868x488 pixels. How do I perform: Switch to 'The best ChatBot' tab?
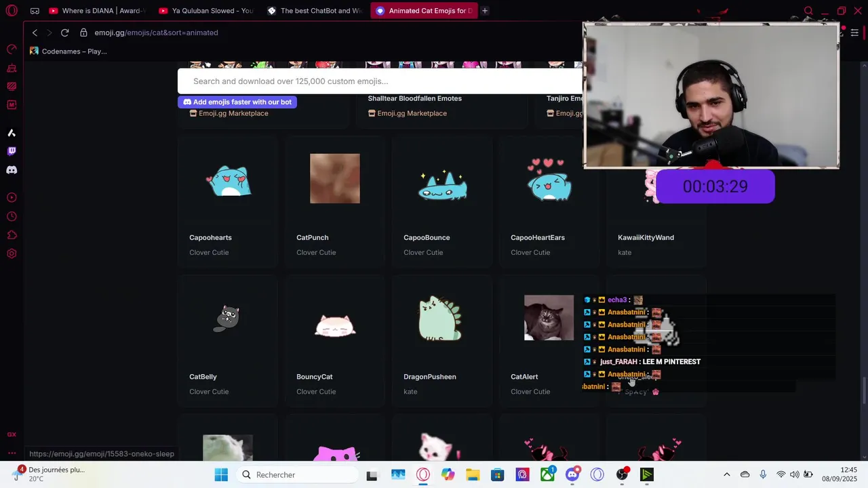315,11
